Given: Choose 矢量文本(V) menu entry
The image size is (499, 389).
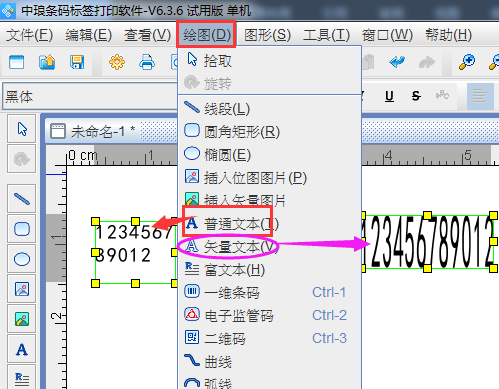Looking at the screenshot, I should click(x=270, y=247).
